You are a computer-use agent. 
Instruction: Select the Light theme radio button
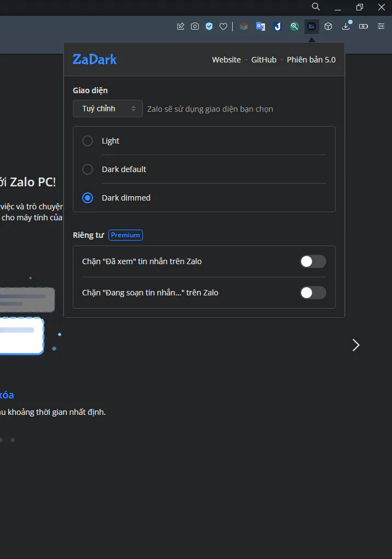88,141
